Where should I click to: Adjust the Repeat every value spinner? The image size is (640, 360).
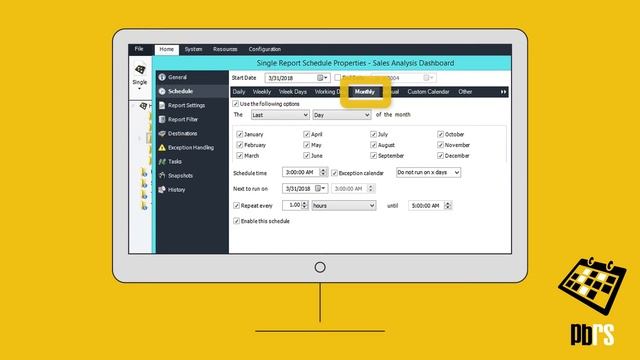304,205
